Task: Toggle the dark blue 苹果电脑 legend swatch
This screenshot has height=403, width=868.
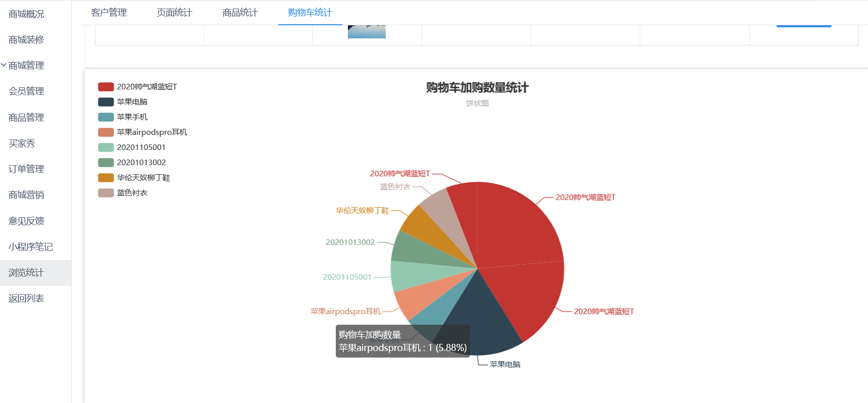Action: 106,102
